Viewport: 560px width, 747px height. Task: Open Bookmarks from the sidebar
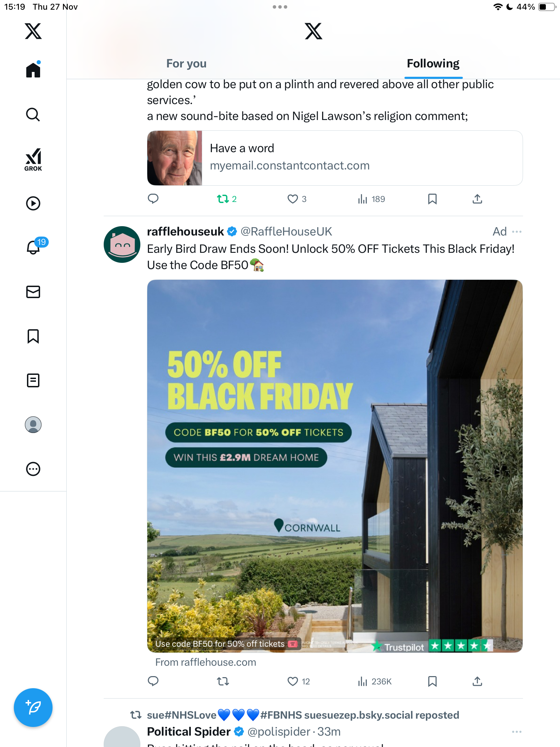[x=33, y=336]
